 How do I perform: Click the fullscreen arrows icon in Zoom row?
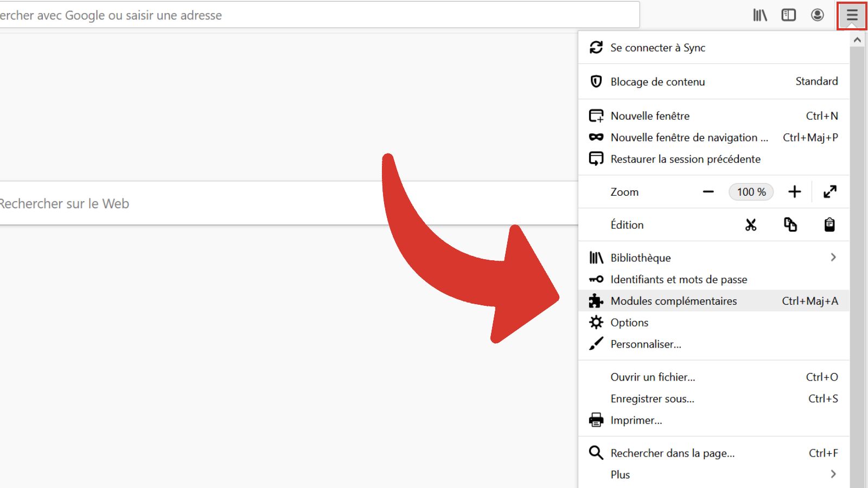pos(829,191)
